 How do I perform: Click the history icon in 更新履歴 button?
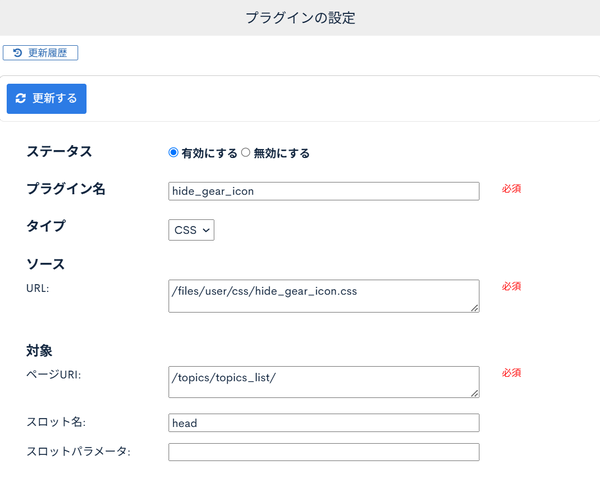coord(17,53)
